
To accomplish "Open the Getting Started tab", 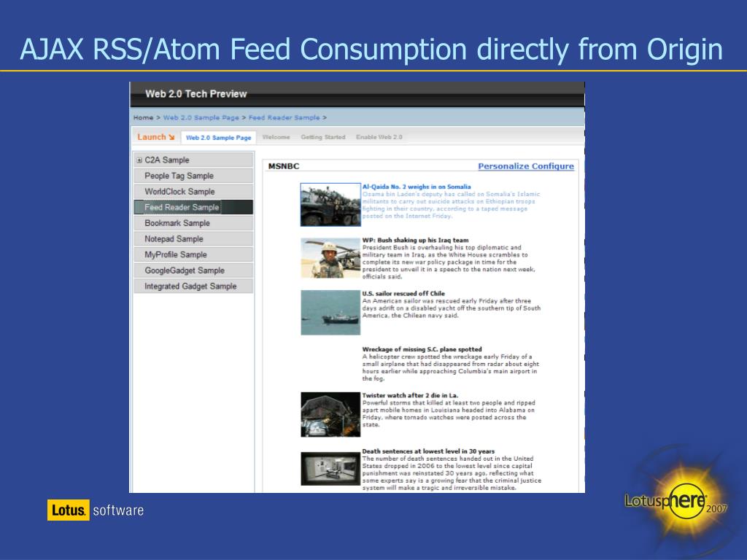I will tap(323, 137).
